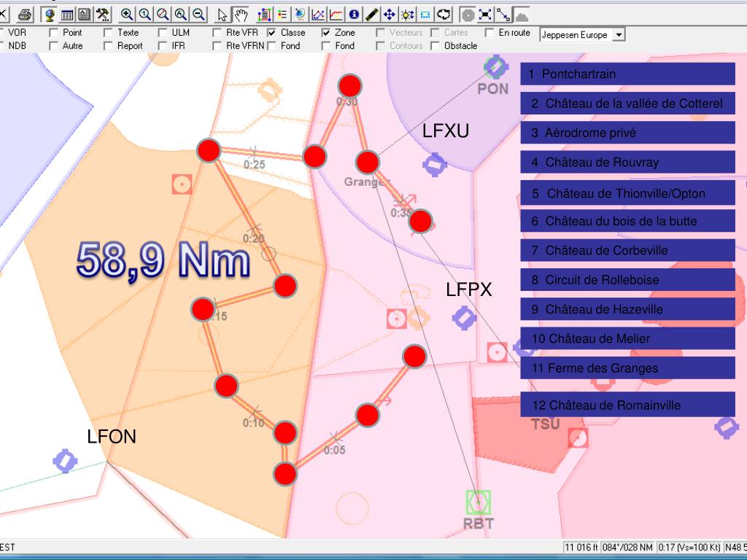Open the colored bullet legend list icon

tap(282, 15)
